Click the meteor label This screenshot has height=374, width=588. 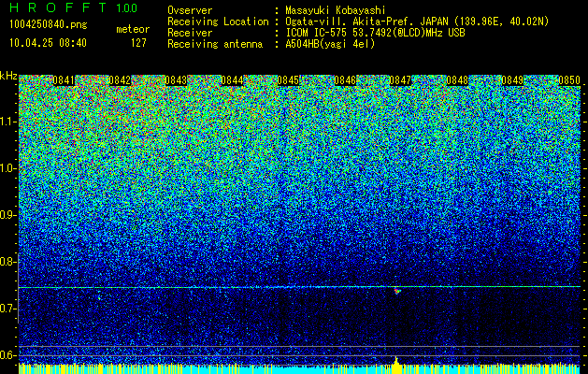pos(133,29)
